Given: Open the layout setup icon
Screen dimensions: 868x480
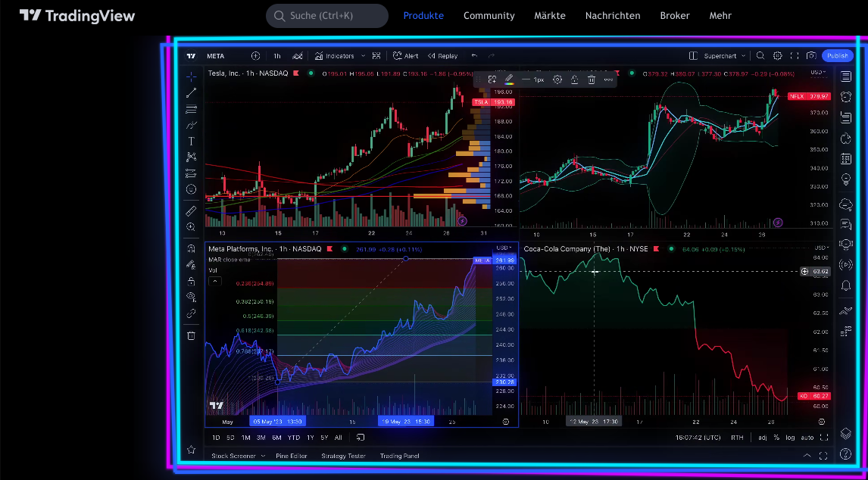Looking at the screenshot, I should click(x=692, y=56).
